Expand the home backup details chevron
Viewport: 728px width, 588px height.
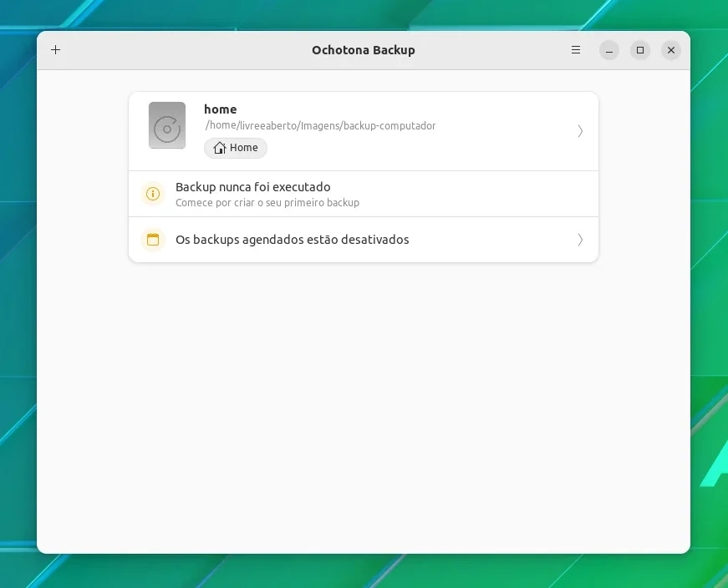pyautogui.click(x=580, y=131)
